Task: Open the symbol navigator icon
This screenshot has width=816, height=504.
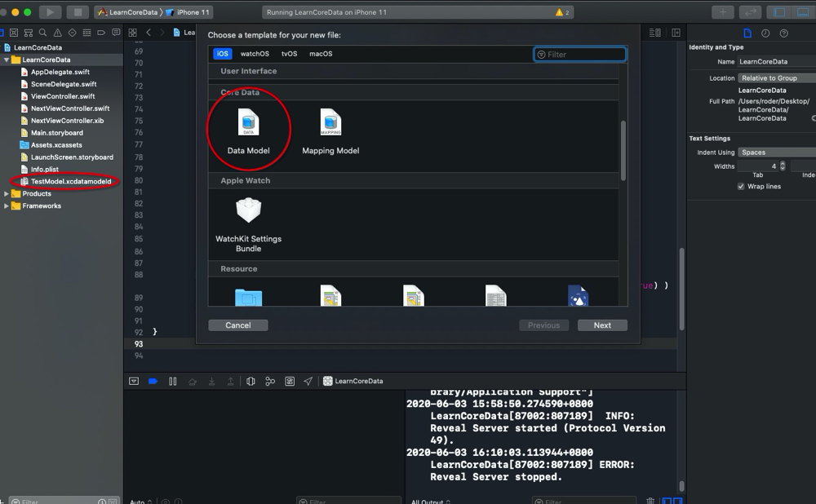Action: pos(29,33)
